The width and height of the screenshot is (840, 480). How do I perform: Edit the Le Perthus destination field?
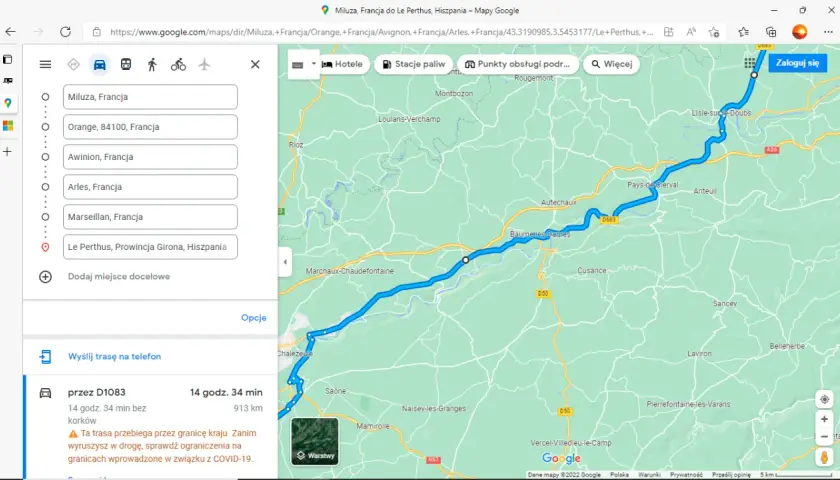click(x=150, y=247)
